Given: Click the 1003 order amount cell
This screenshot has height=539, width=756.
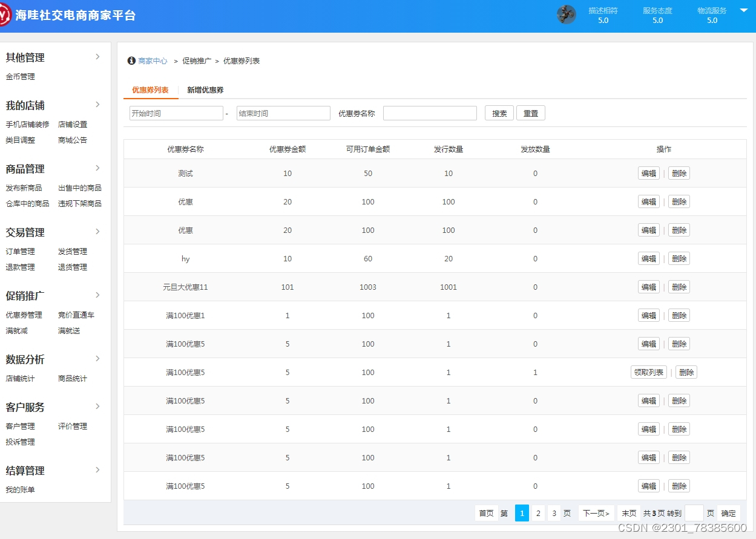Looking at the screenshot, I should 368,287.
